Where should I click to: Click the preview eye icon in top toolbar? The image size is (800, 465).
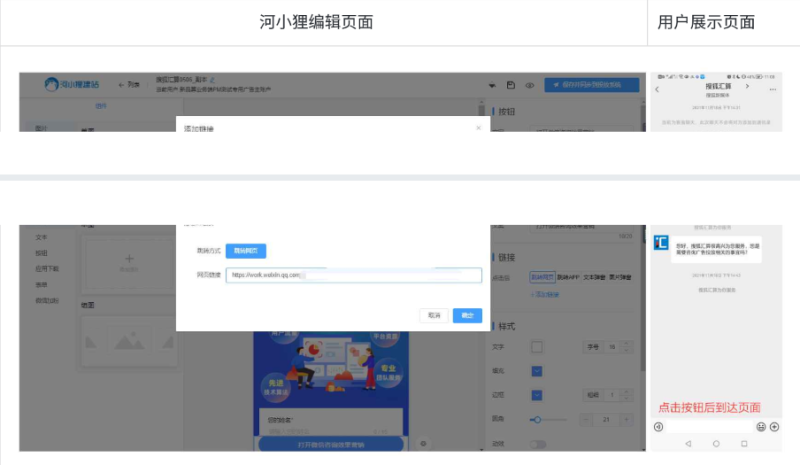tap(530, 85)
